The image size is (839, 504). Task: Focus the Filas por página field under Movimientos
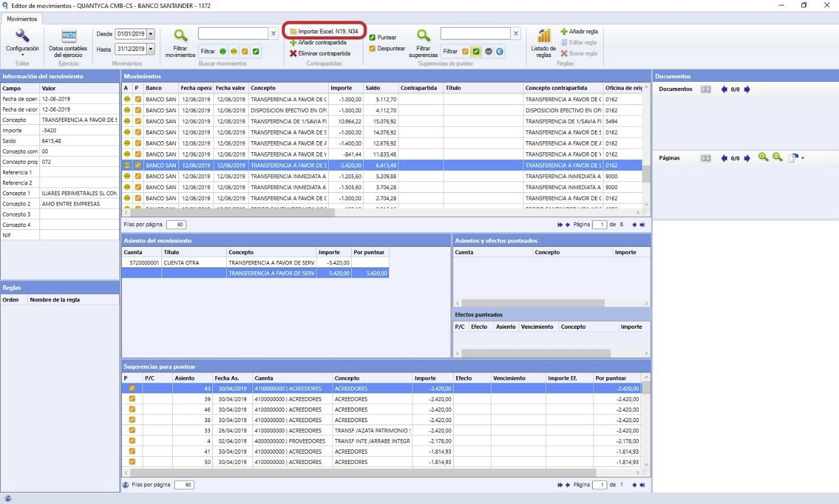[176, 224]
